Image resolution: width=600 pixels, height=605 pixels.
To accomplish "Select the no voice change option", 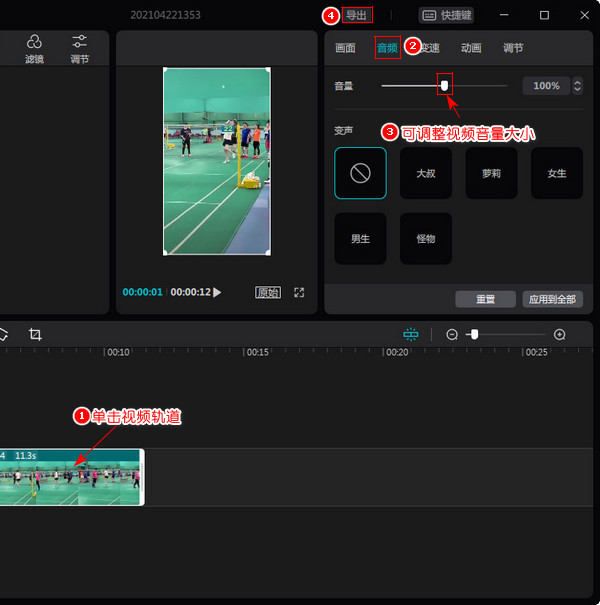I will [360, 173].
